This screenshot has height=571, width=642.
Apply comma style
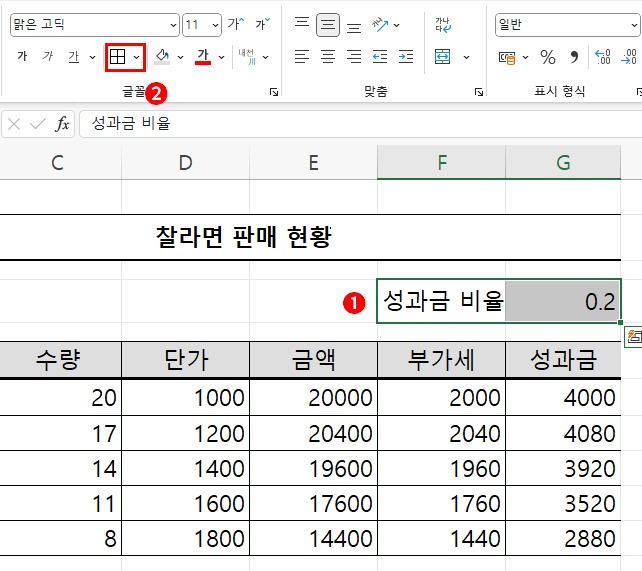pos(574,57)
